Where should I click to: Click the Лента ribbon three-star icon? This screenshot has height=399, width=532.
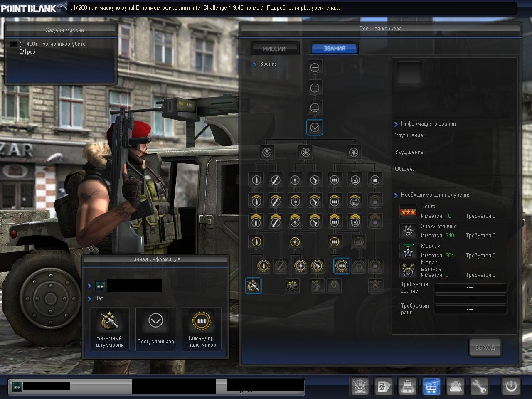click(x=408, y=212)
